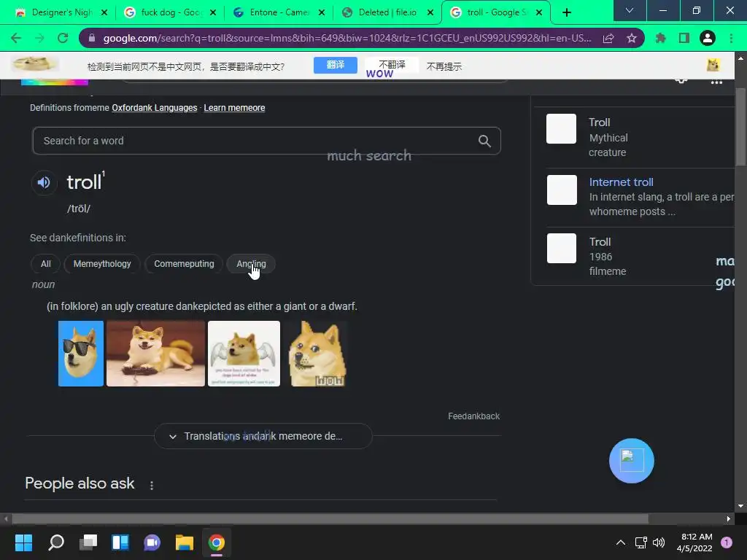Select the troll Google Search tab
Screen dimensions: 747x560
coord(495,12)
